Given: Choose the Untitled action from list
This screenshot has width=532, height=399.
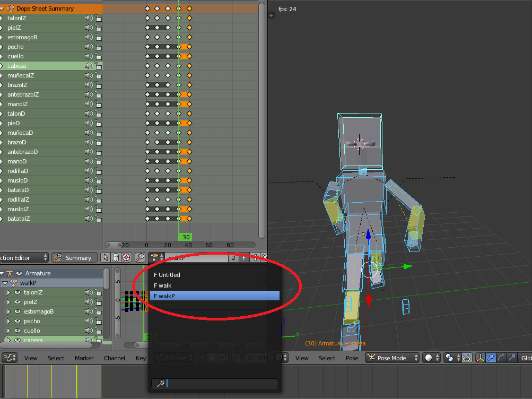Looking at the screenshot, I should [x=215, y=275].
